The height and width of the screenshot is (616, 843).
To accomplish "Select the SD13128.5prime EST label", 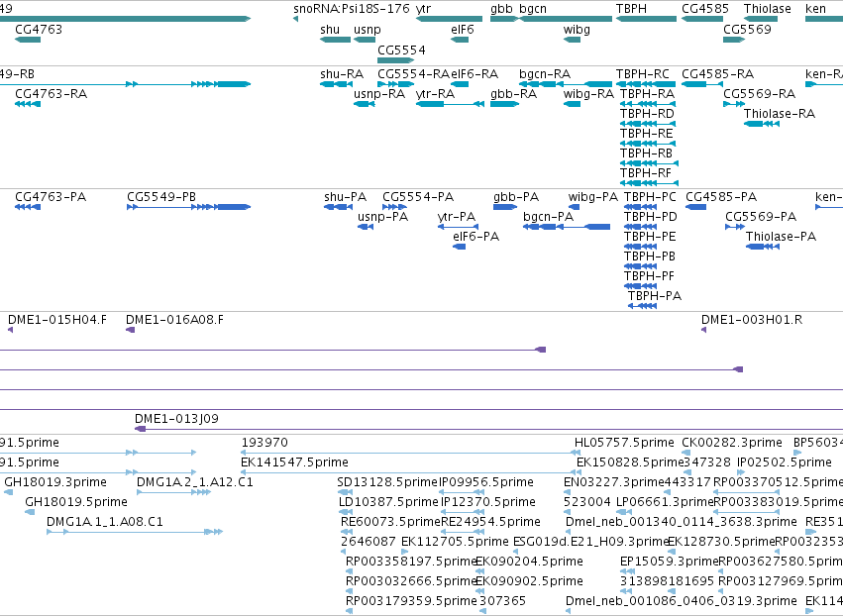I will pos(387,482).
